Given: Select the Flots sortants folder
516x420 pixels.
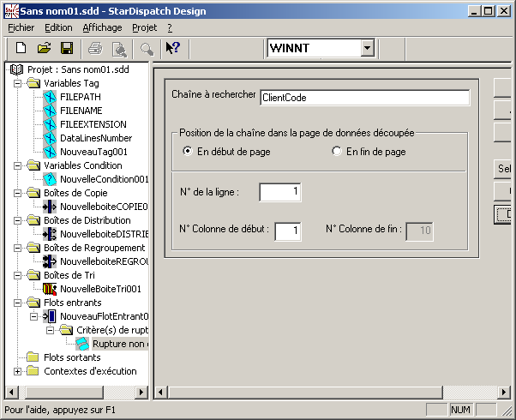Looking at the screenshot, I should [71, 357].
